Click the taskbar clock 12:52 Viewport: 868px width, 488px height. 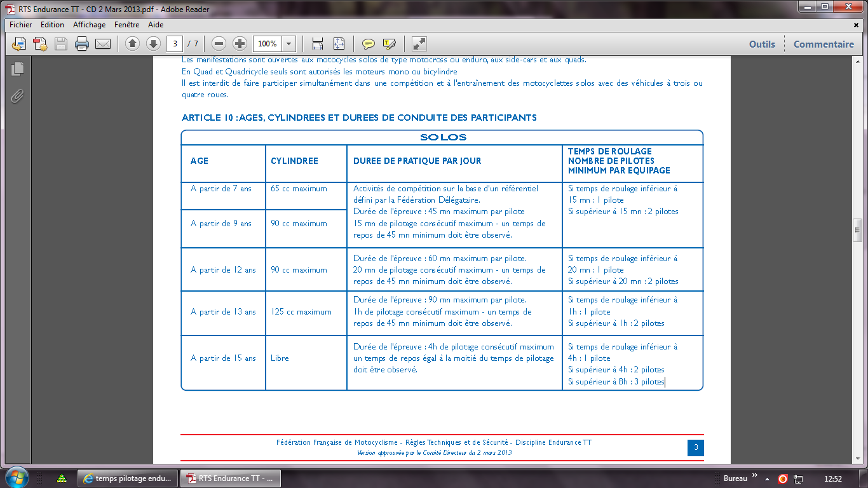pyautogui.click(x=832, y=478)
